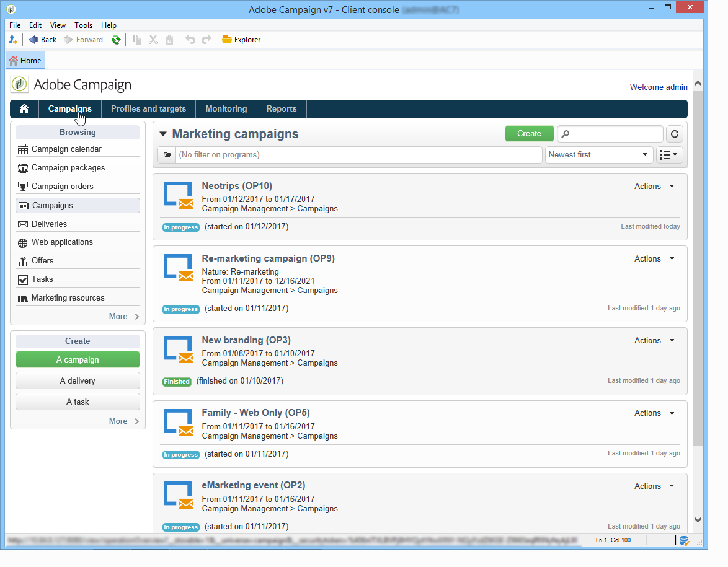Screen dimensions: 728x567
Task: Open Web applications from the sidebar
Action: click(78, 242)
